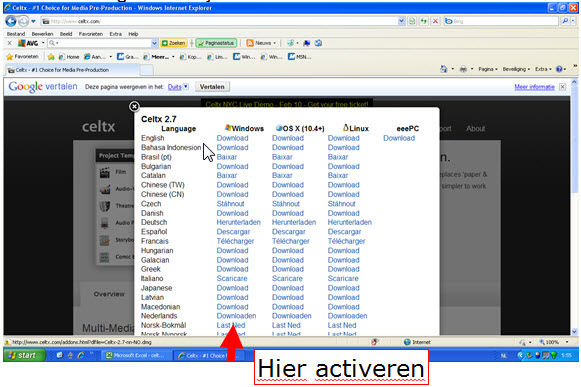Open the Bestand menu
Screen dimensions: 581x387
(x=16, y=34)
